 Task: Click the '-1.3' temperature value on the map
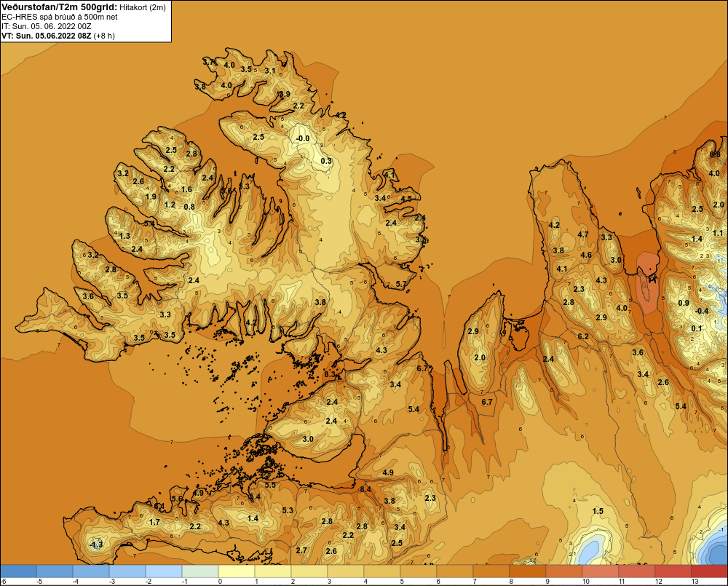(x=96, y=545)
